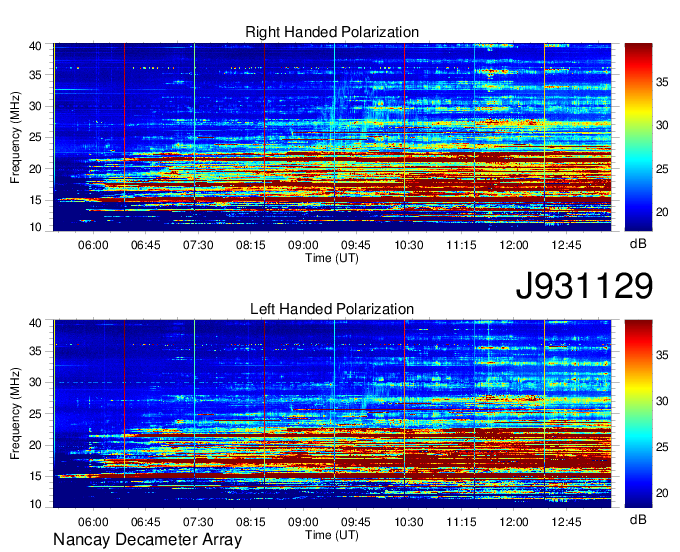
Task: Click 12:00 time tick on Left Handed plot
Action: (x=514, y=522)
